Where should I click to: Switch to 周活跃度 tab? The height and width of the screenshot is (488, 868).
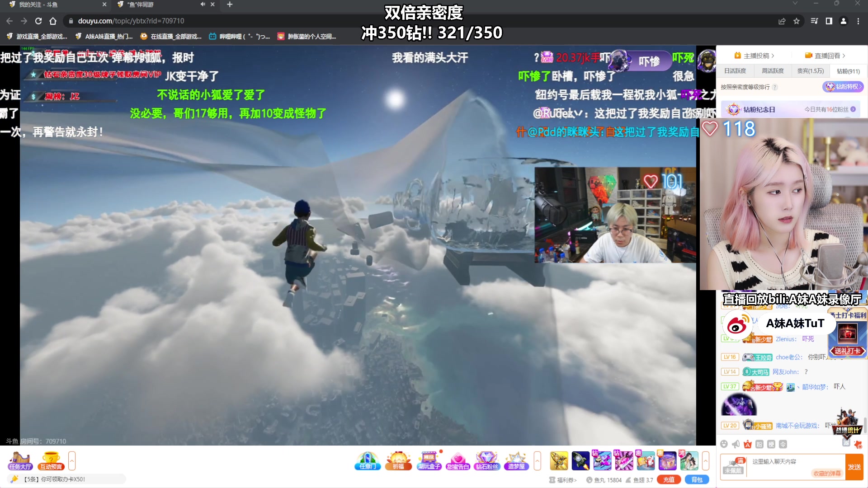pyautogui.click(x=773, y=71)
